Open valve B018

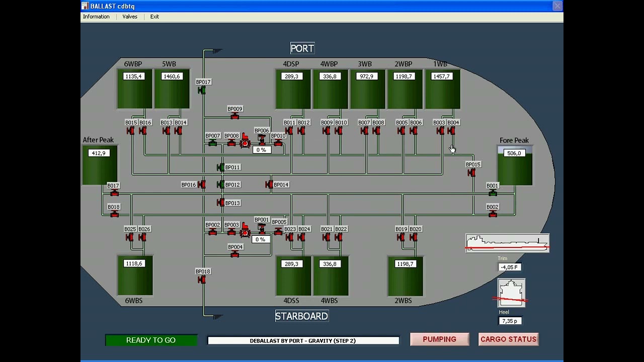pyautogui.click(x=114, y=214)
